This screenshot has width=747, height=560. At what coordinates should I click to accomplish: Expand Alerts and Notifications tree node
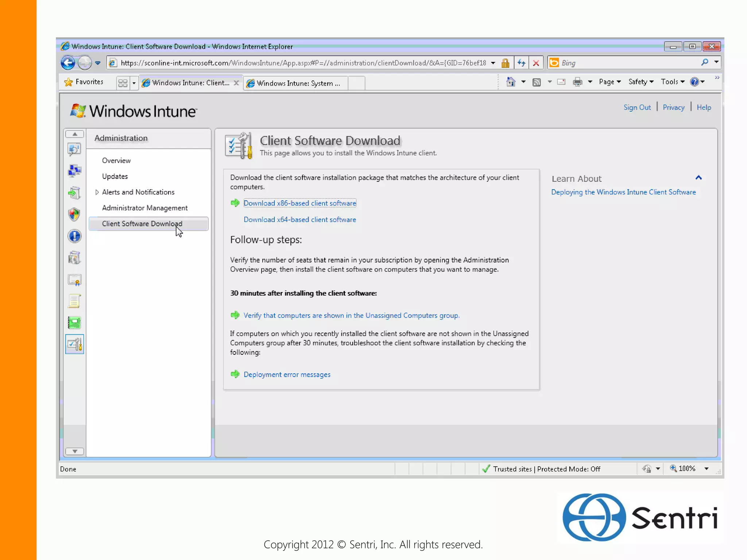click(97, 192)
